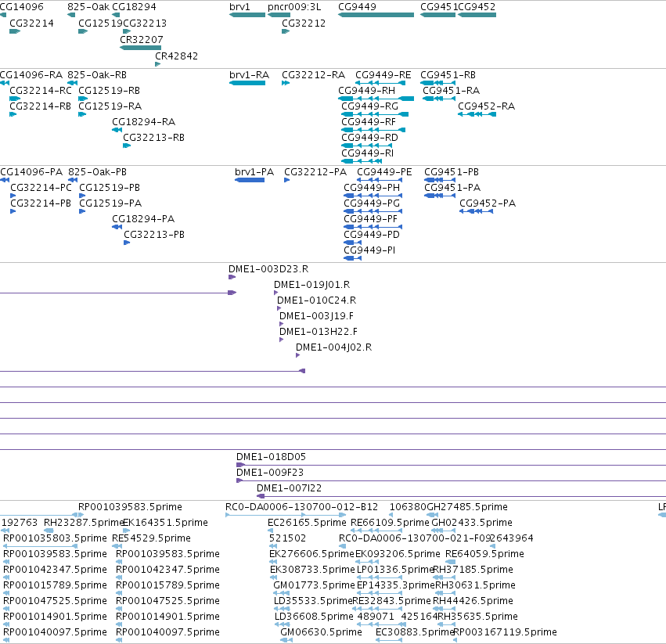Select the DME1-003J19.F clone label
666x644 pixels.
[x=316, y=316]
